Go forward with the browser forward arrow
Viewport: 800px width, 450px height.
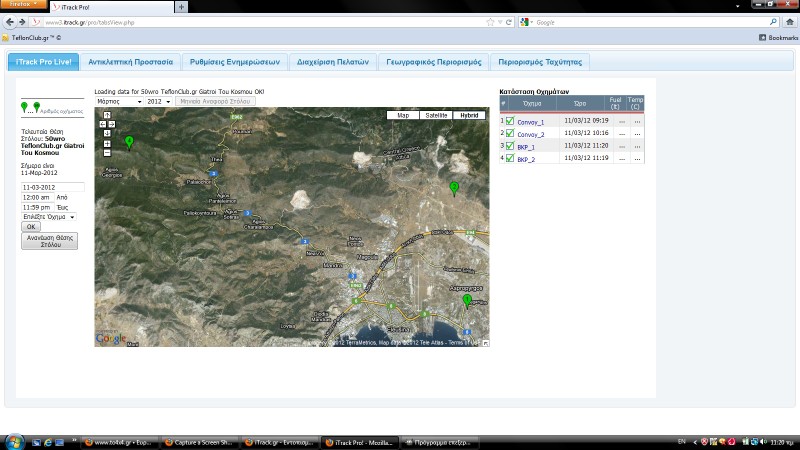pos(22,22)
